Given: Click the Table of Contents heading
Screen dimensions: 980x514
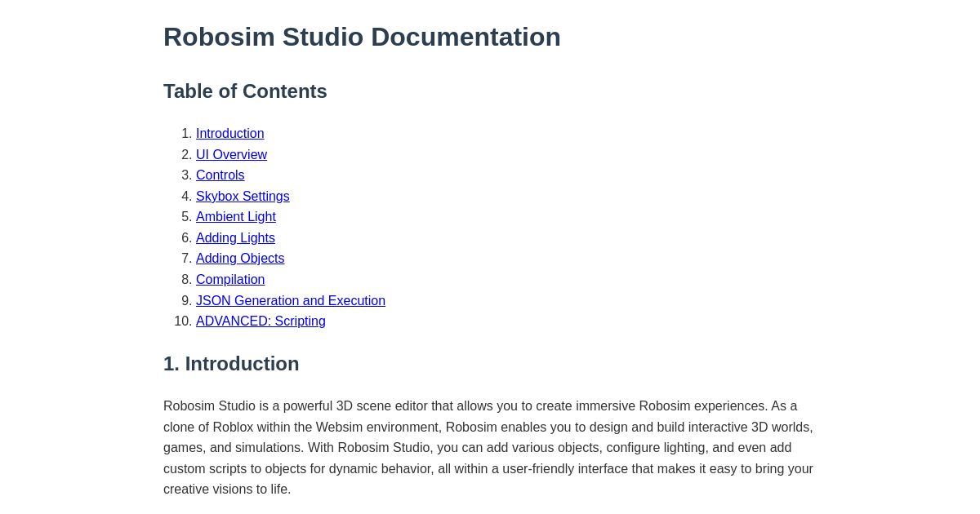Looking at the screenshot, I should [x=245, y=91].
